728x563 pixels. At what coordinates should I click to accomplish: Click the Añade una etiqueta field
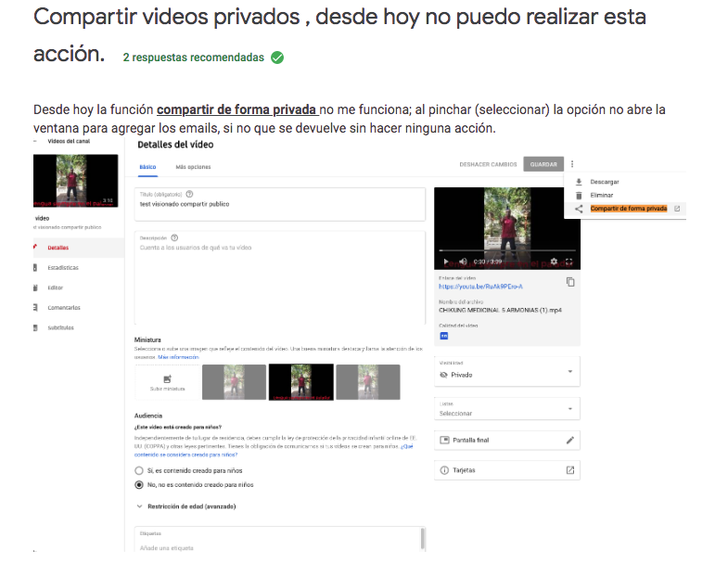click(278, 547)
